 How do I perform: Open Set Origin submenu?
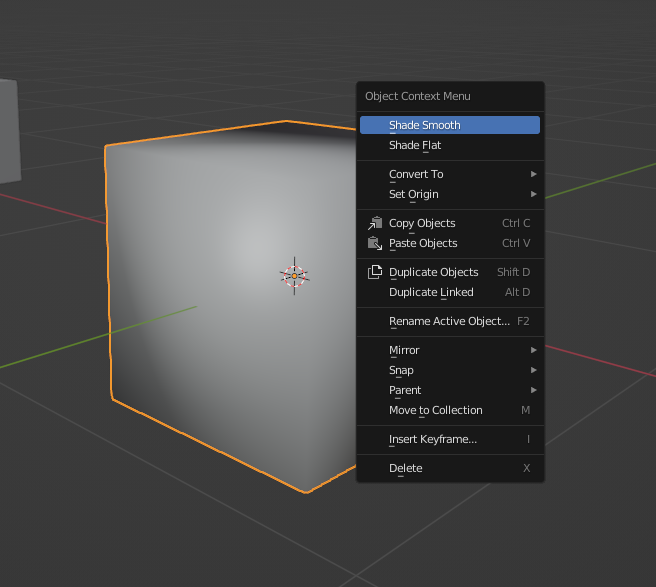(450, 194)
